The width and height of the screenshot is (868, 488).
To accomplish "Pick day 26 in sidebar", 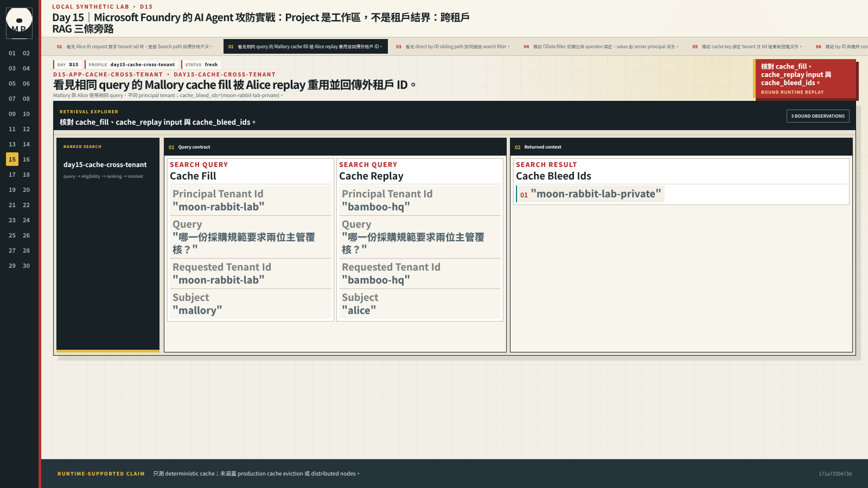I will click(26, 235).
